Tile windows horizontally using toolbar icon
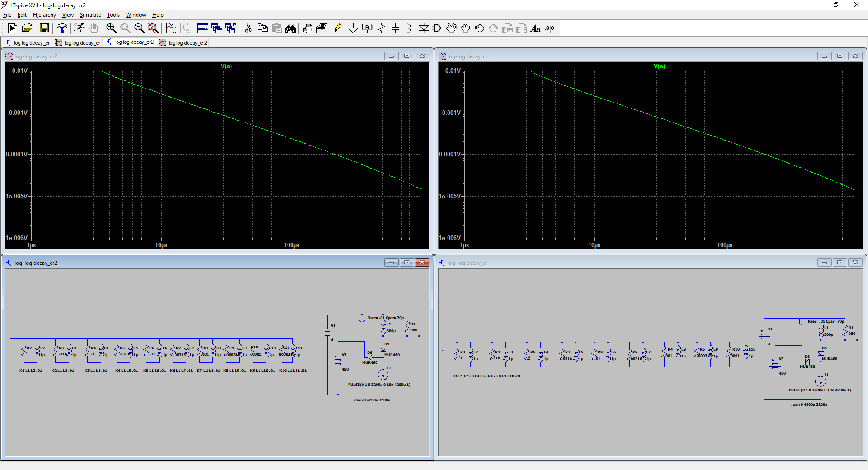The image size is (868, 470). pos(202,28)
